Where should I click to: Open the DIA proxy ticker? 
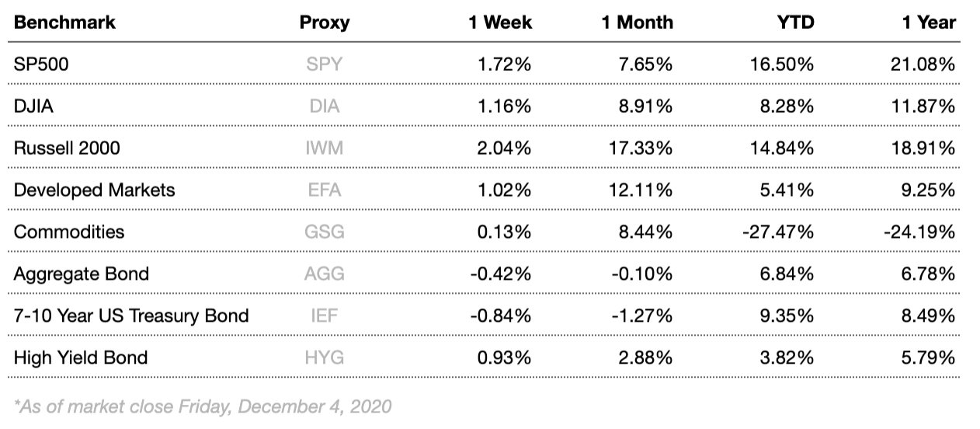[325, 106]
